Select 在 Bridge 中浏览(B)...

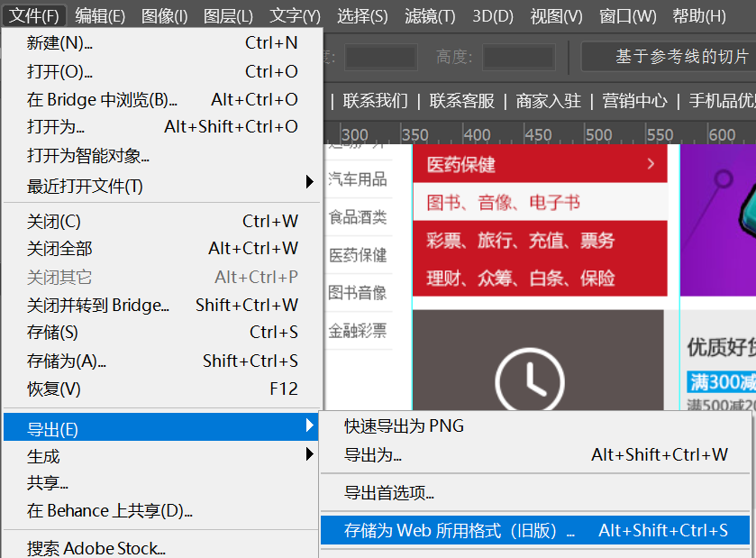162,99
